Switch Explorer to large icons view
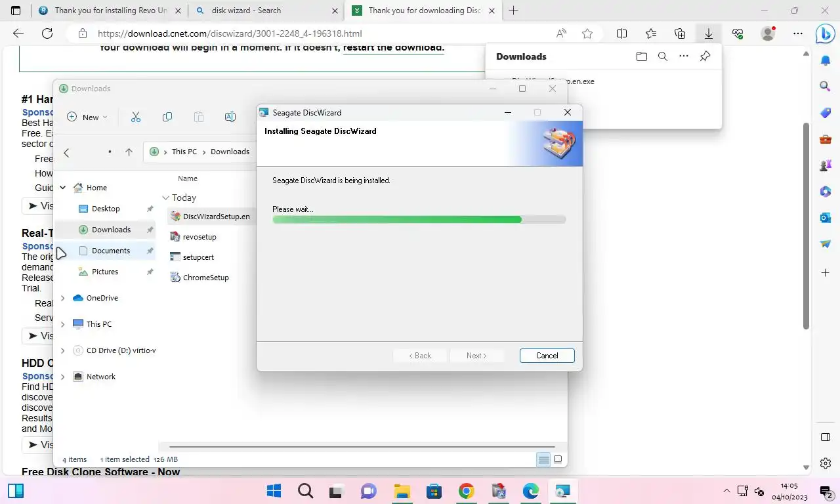Viewport: 840px width, 504px height. coord(558,460)
